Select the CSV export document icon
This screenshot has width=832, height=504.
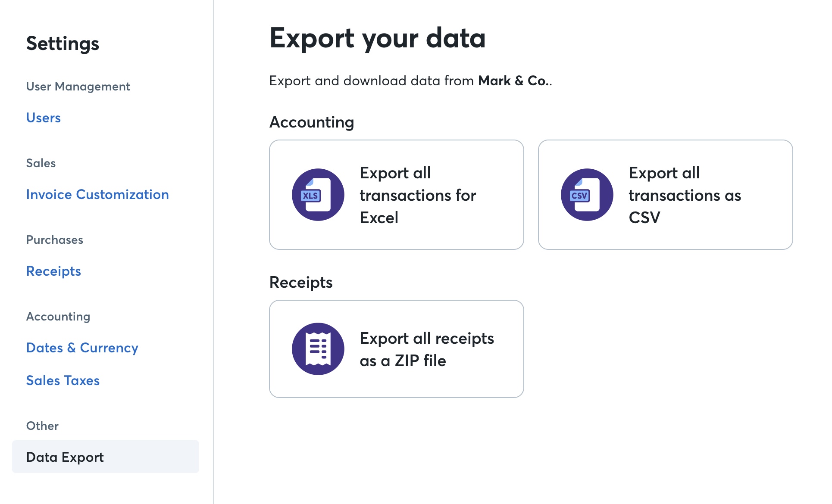click(x=587, y=195)
